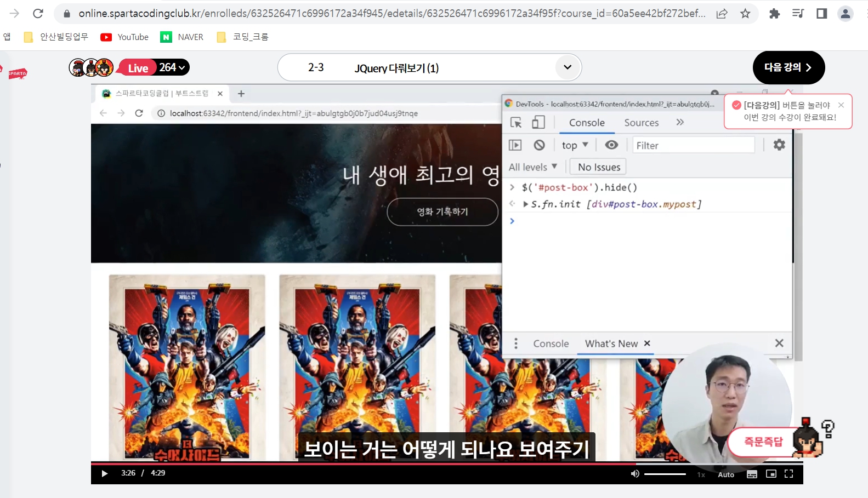Dismiss the 다음강의 completion notification
Viewport: 868px width, 498px height.
(841, 105)
